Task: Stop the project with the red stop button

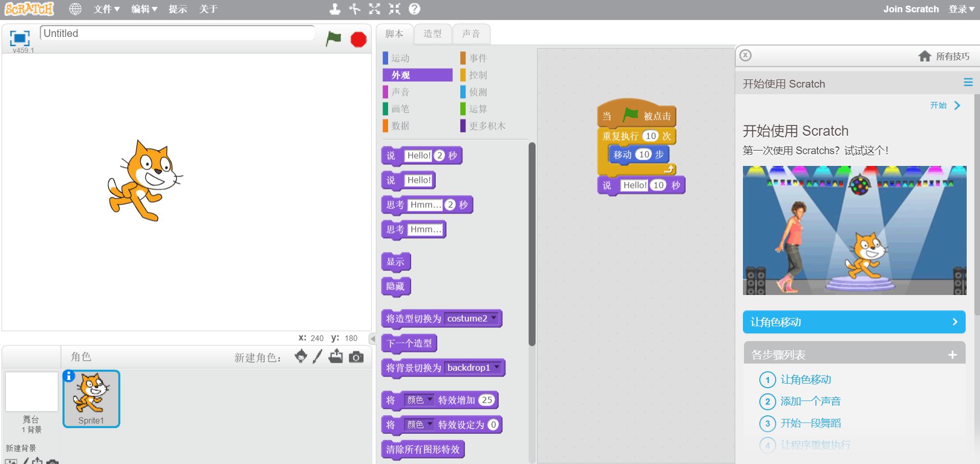Action: point(358,39)
